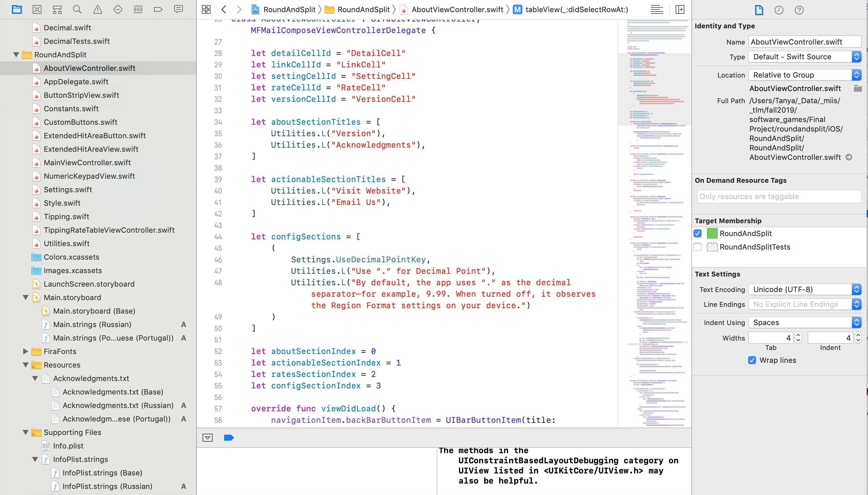
Task: Open the Location dropdown Relative to Group
Action: (805, 75)
